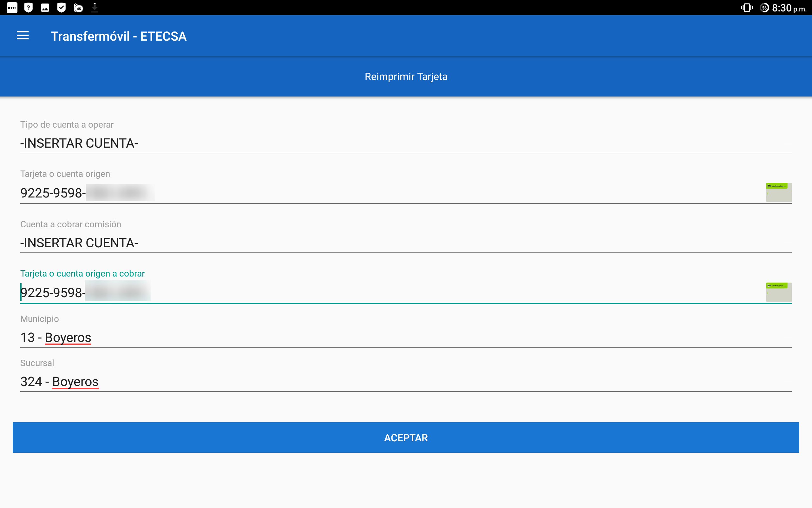Tap the Sucursal label
This screenshot has height=508, width=812.
pos(37,363)
